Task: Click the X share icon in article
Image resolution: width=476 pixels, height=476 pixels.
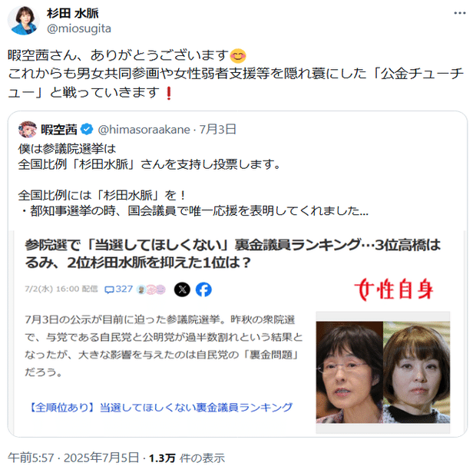Action: pyautogui.click(x=182, y=289)
